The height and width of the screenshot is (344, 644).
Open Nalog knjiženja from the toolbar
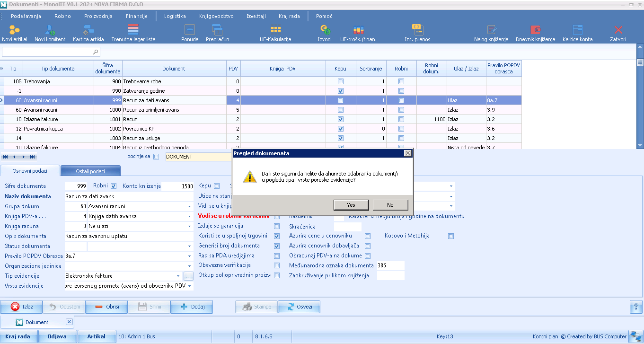[491, 30]
